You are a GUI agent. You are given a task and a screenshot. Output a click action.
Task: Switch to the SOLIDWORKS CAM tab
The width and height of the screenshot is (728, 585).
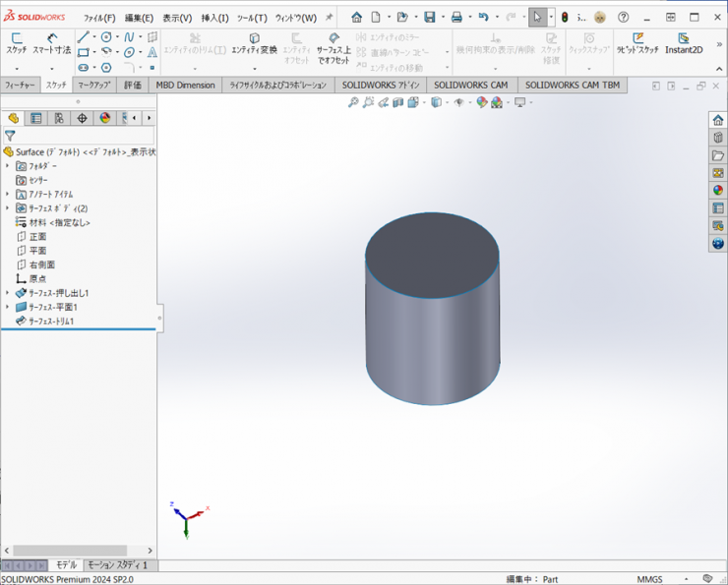(470, 86)
